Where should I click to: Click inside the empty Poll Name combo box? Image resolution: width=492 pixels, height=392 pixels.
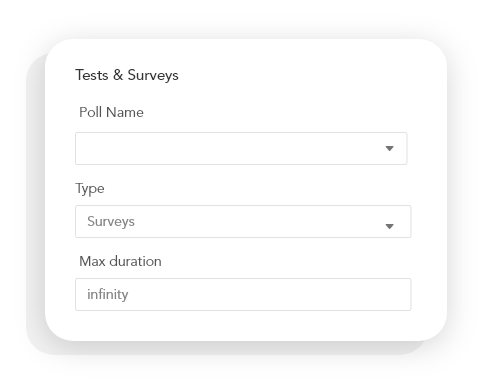click(x=241, y=148)
